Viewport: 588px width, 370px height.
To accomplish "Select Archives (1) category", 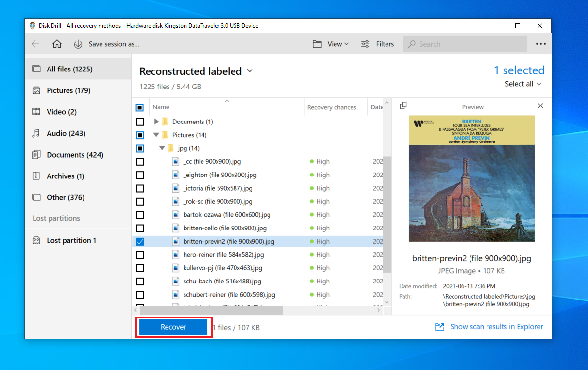I will click(78, 176).
